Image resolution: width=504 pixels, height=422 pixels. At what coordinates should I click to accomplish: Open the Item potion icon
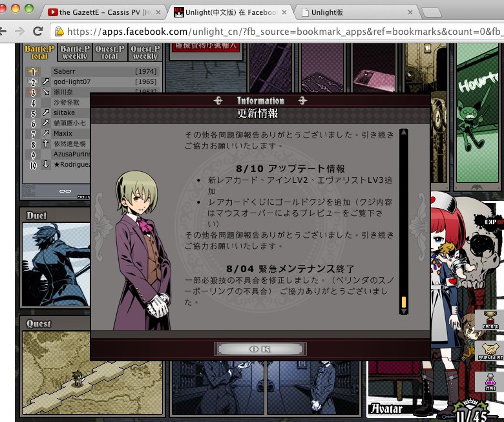490,382
